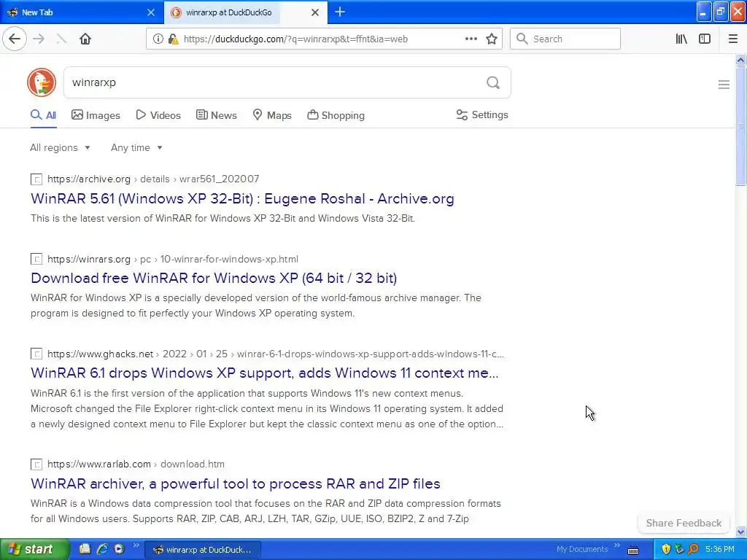Switch to Videos results
Viewport: 747px width, 560px height.
pyautogui.click(x=158, y=115)
